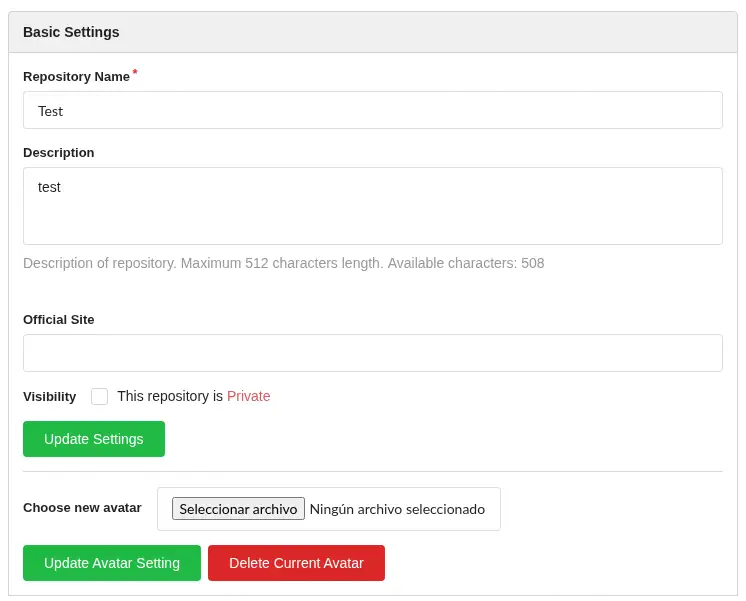Click the Repository Name label
The image size is (746, 601).
(76, 77)
